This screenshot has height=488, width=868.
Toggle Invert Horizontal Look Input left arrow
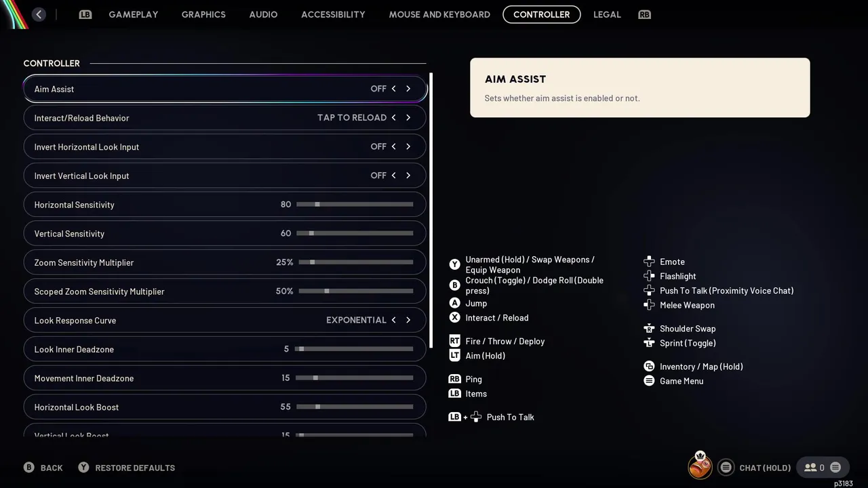pos(393,146)
